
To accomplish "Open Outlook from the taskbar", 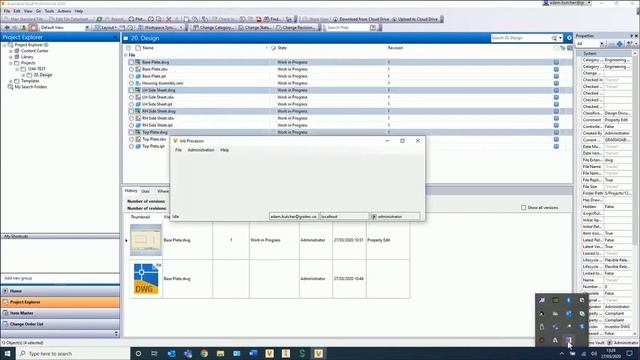I will point(171,353).
